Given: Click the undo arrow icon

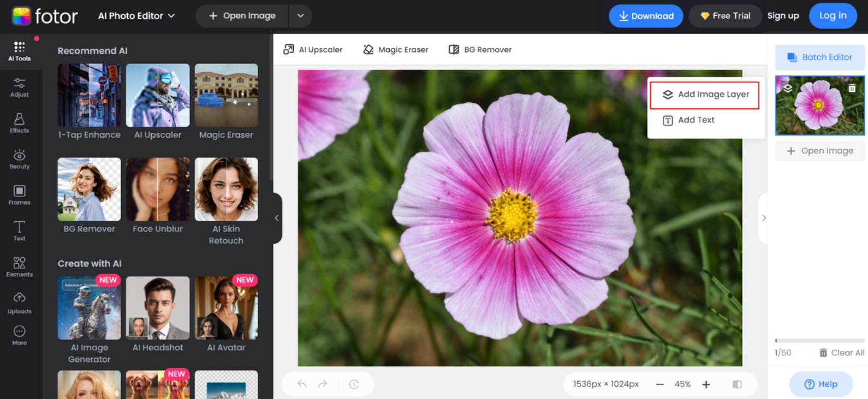Looking at the screenshot, I should pos(302,384).
